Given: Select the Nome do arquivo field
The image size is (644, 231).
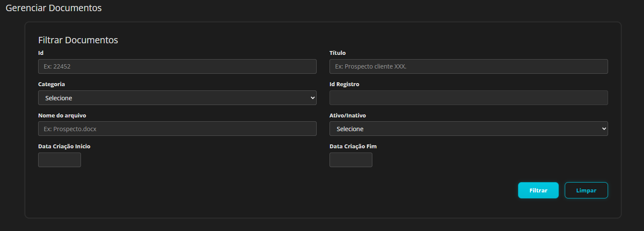Looking at the screenshot, I should point(177,129).
